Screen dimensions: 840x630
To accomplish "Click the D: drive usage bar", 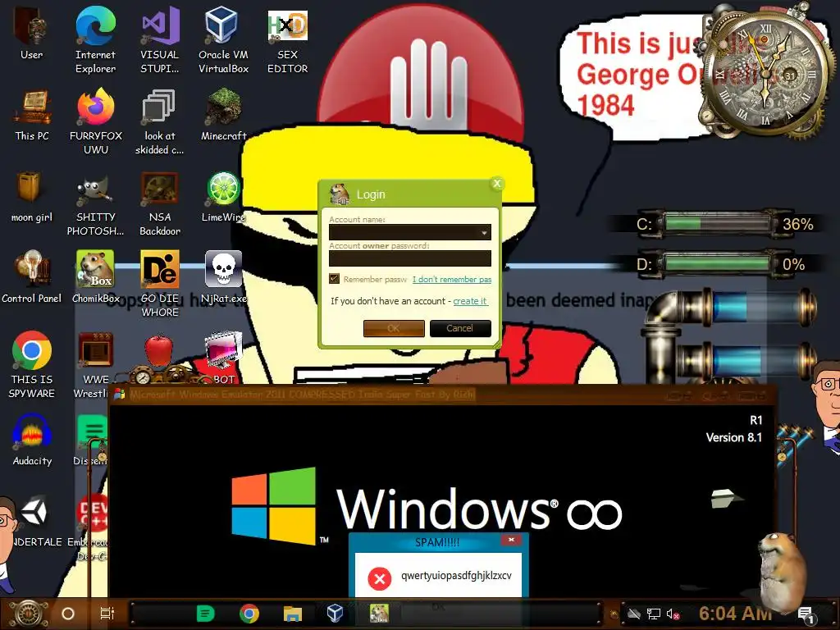I will coord(716,264).
